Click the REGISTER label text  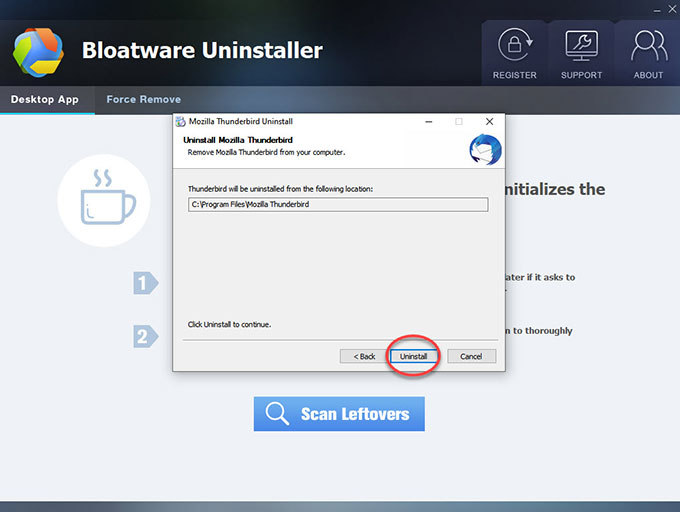coord(515,75)
